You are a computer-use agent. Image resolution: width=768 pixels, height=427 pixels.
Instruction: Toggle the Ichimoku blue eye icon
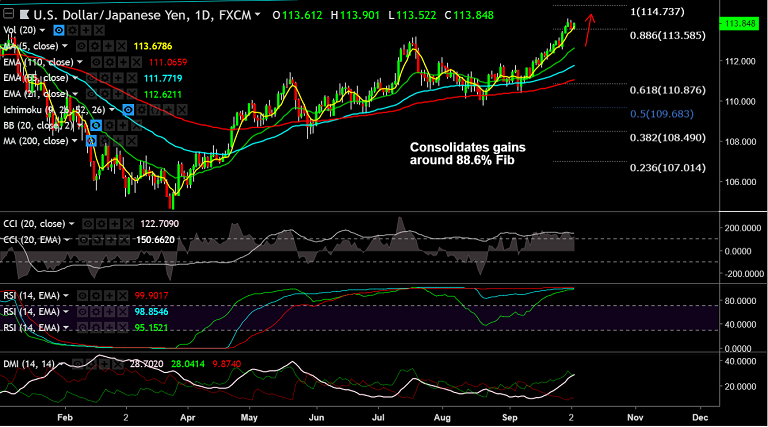point(128,110)
